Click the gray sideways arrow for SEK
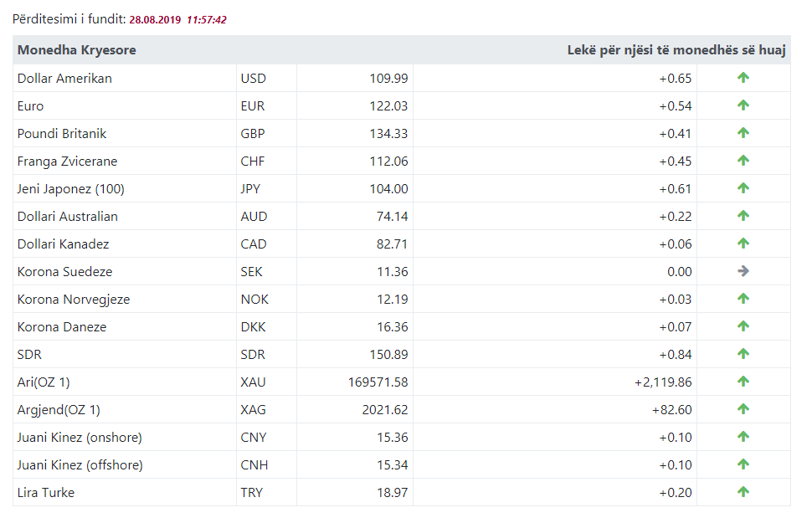The height and width of the screenshot is (523, 812). (743, 271)
